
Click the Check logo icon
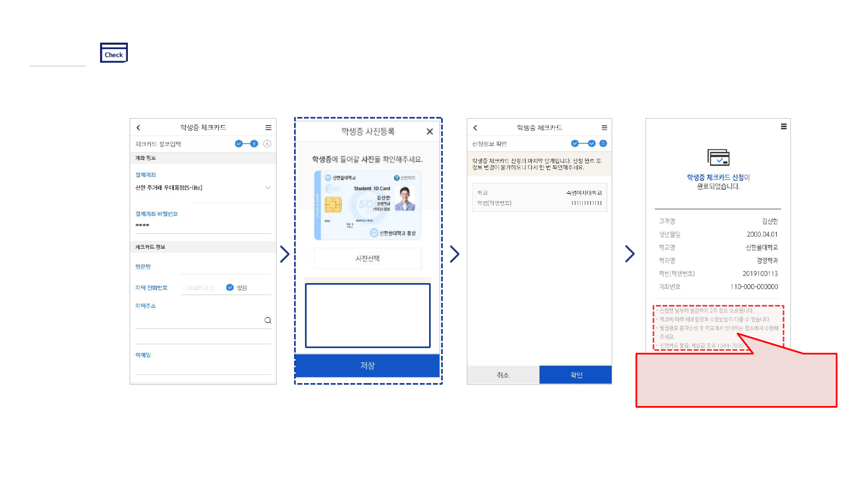pyautogui.click(x=114, y=53)
